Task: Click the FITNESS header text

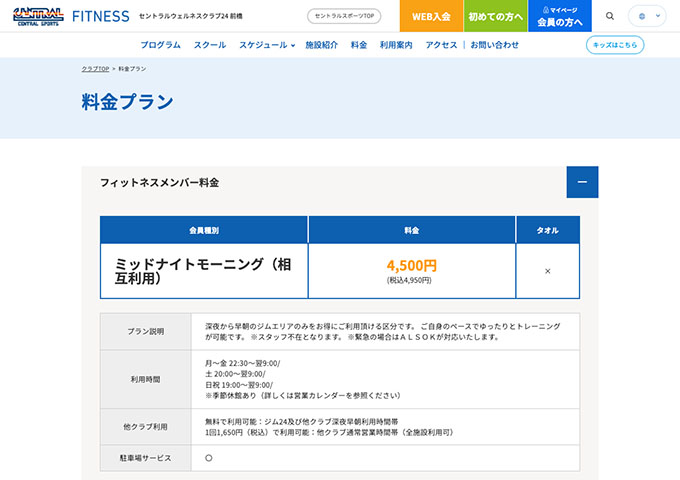Action: tap(101, 16)
